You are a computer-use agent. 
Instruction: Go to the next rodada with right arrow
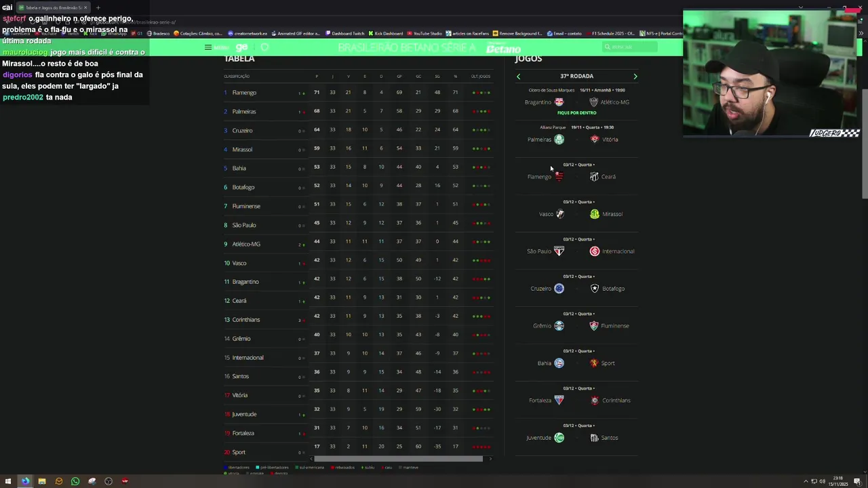pyautogui.click(x=635, y=77)
